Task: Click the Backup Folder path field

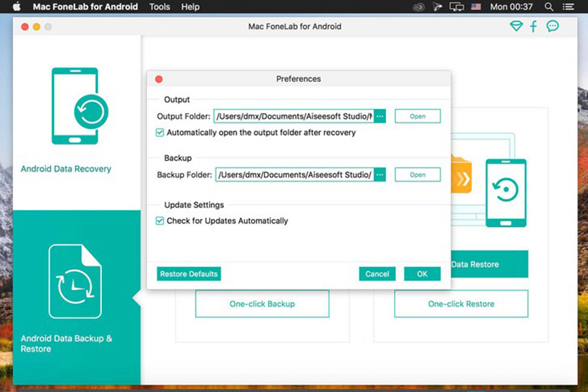Action: [295, 175]
